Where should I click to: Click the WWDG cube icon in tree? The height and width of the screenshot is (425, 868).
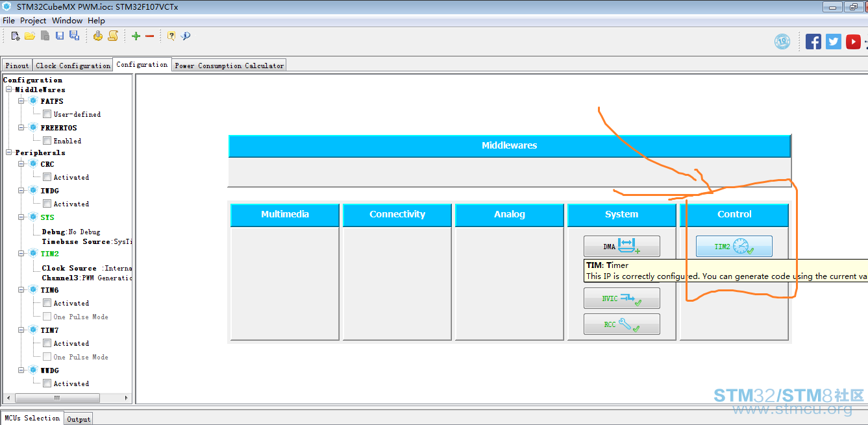(33, 370)
